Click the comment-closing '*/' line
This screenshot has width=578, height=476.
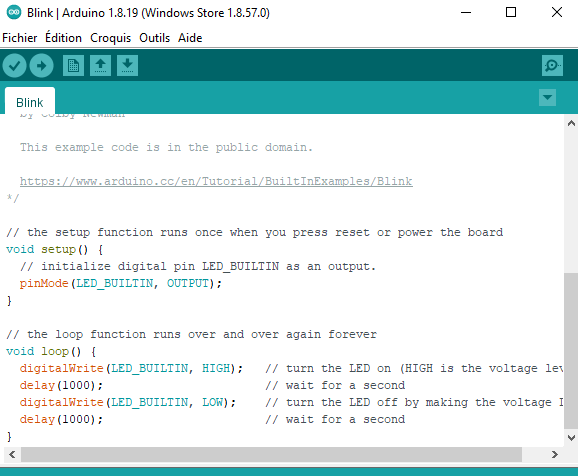tap(13, 198)
